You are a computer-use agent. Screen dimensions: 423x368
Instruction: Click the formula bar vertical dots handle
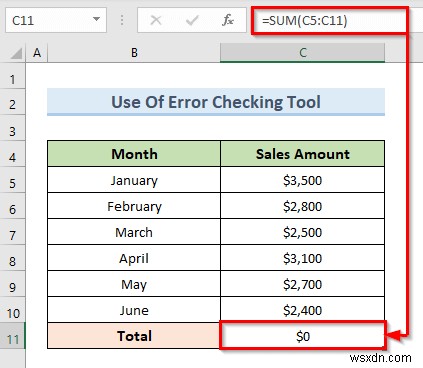click(x=122, y=20)
